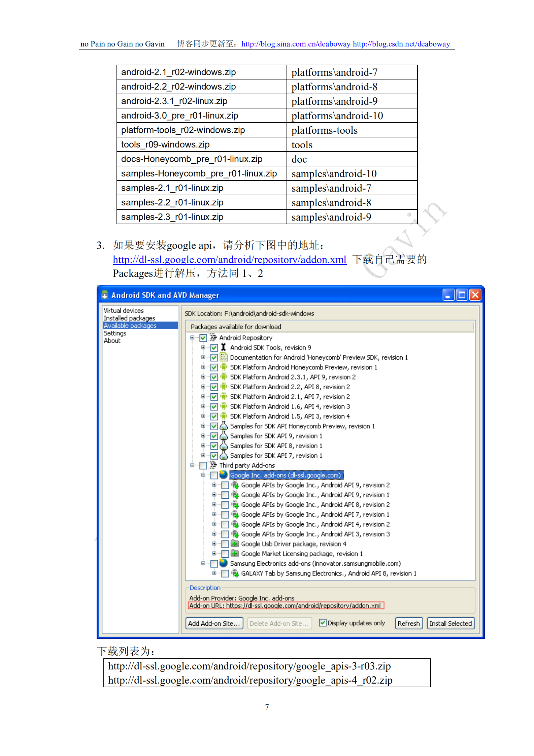
Task: Click the Android 1.6 API 4 platform icon
Action: coord(224,406)
